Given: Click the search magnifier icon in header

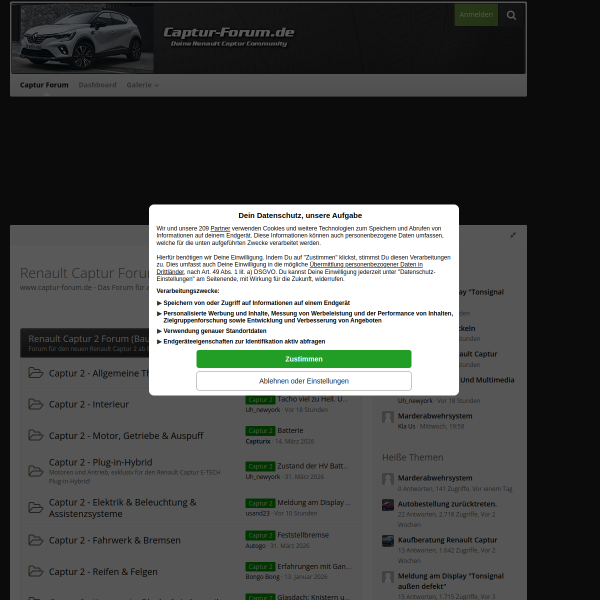Looking at the screenshot, I should coord(511,15).
